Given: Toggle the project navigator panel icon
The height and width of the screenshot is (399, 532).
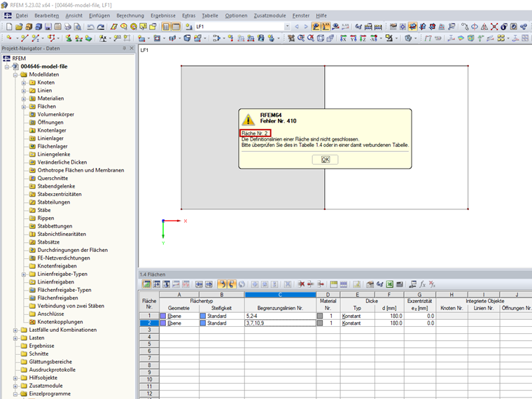Looking at the screenshot, I should 166,27.
